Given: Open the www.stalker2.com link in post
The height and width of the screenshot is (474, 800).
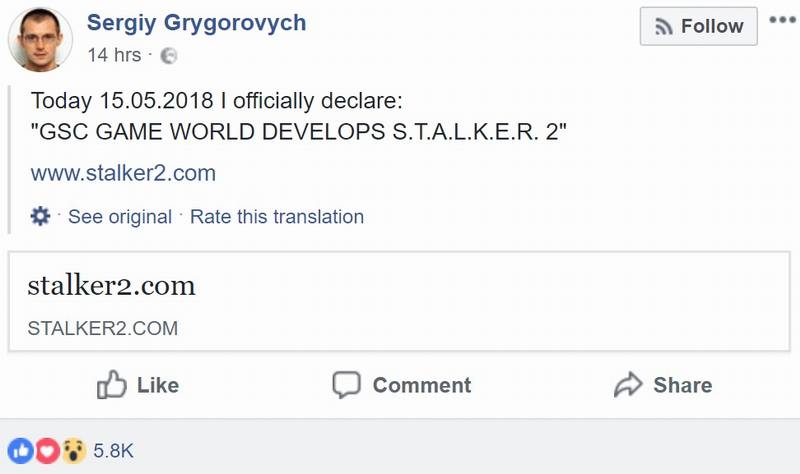Looking at the screenshot, I should (x=123, y=173).
